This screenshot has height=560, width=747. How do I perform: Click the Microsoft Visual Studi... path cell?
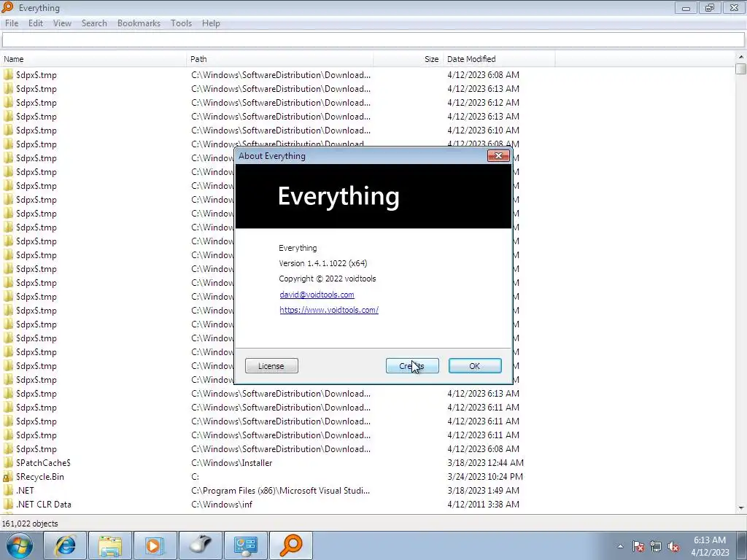click(281, 491)
